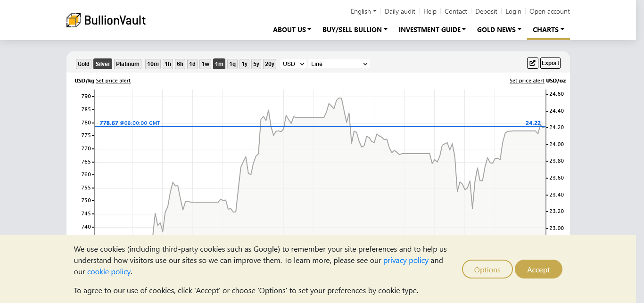
Task: Click the 24.22 current price marker
Action: point(533,123)
